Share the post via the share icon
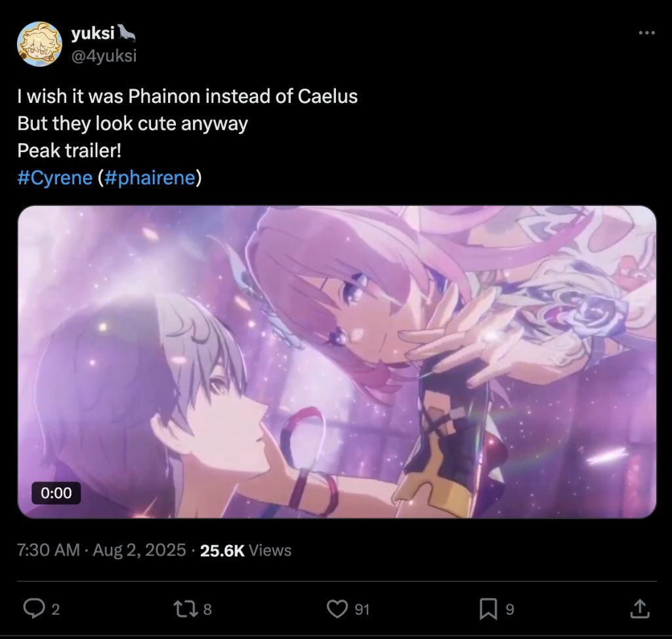The image size is (672, 639). [639, 609]
